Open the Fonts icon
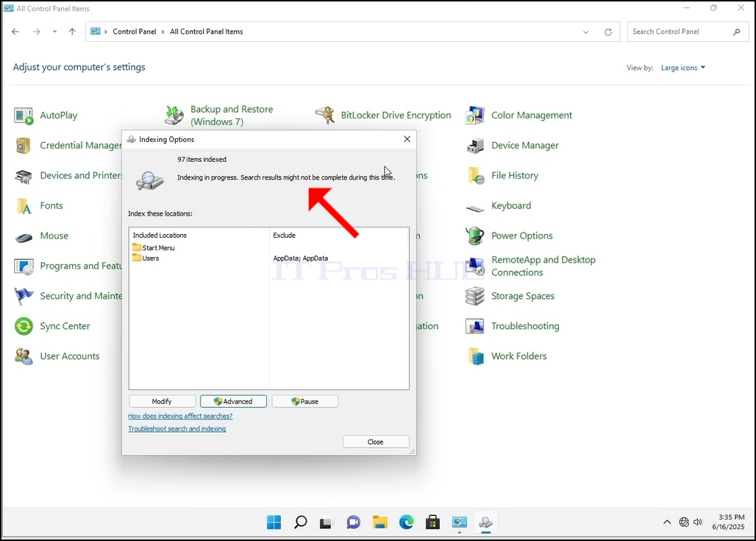This screenshot has height=541, width=756. click(24, 206)
